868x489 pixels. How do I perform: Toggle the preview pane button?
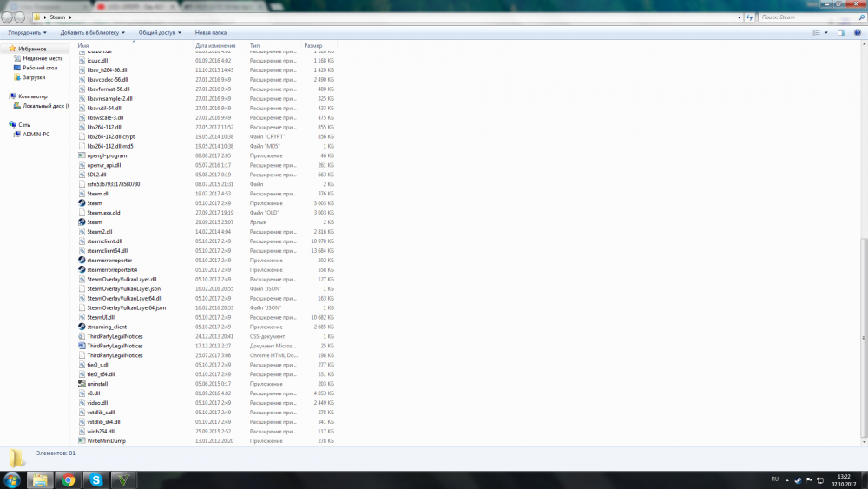(x=841, y=33)
